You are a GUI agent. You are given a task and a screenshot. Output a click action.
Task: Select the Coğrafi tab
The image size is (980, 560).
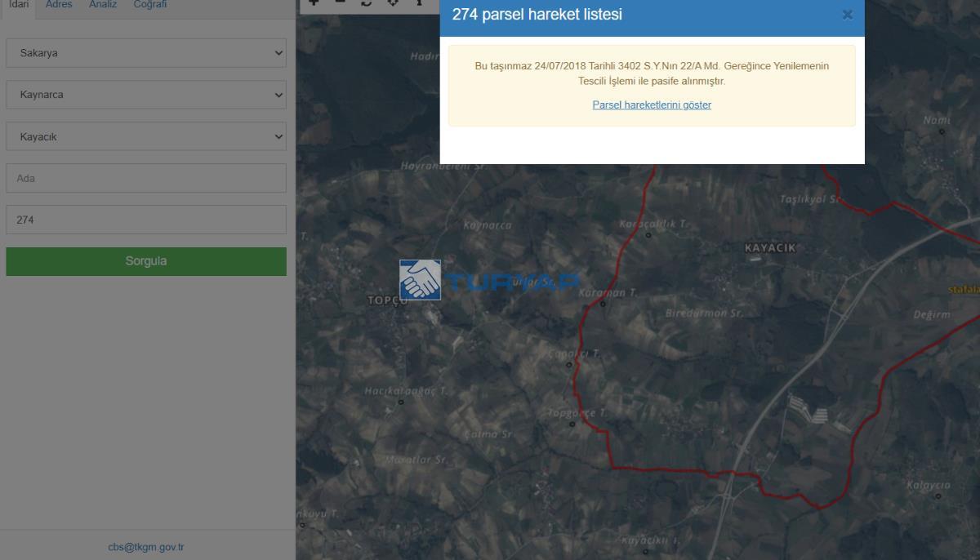[x=150, y=5]
